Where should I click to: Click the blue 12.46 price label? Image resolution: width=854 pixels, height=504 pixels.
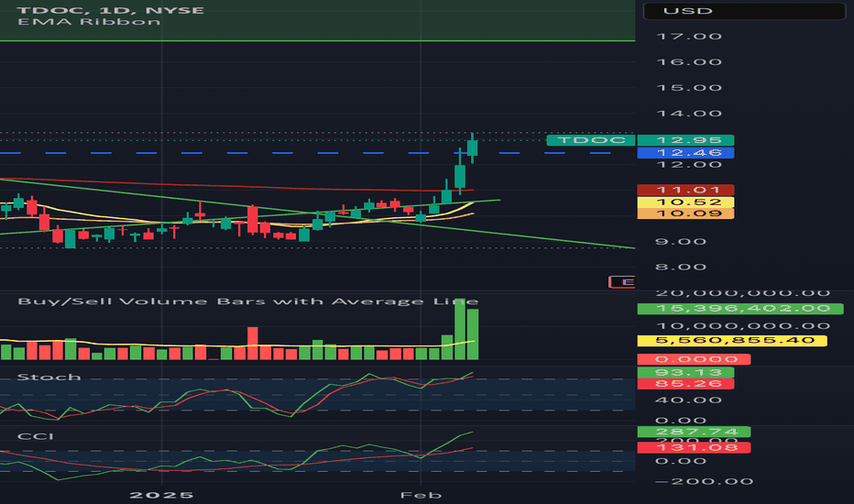point(685,153)
